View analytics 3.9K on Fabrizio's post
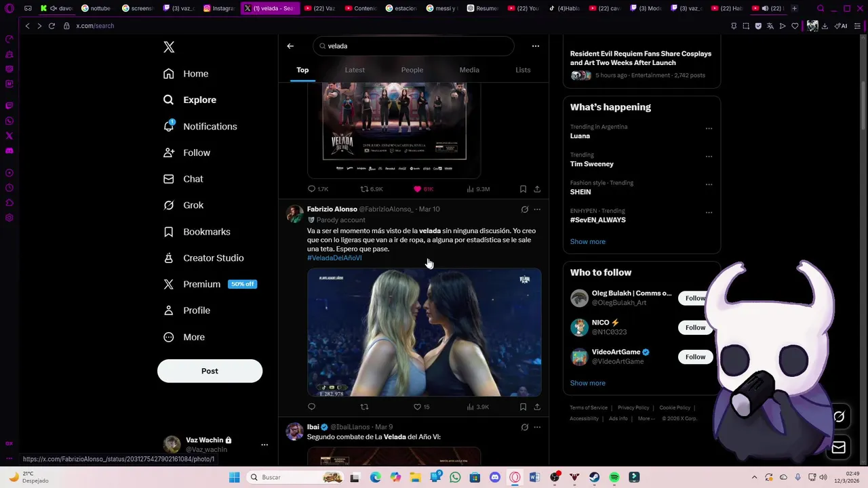The height and width of the screenshot is (488, 868). pos(477,407)
